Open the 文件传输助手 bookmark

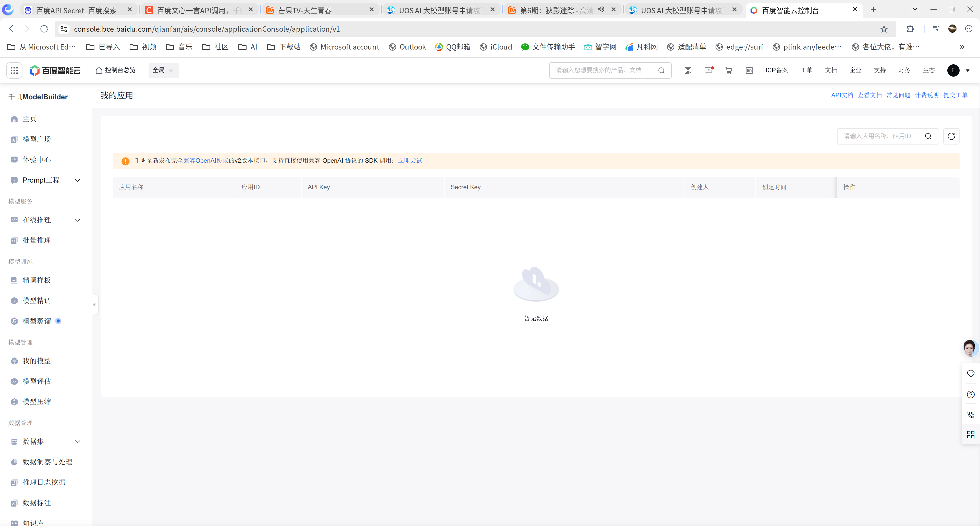coord(548,47)
